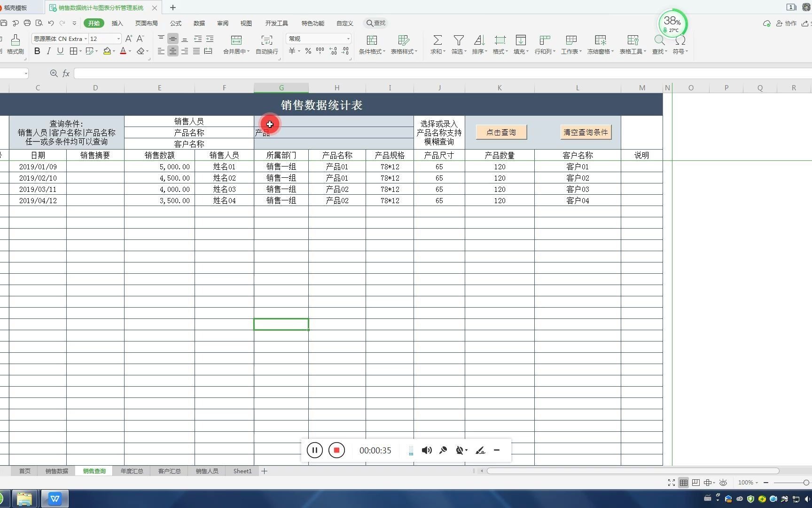Switch to normal view mode
Screen dimensions: 812x508
[x=684, y=483]
